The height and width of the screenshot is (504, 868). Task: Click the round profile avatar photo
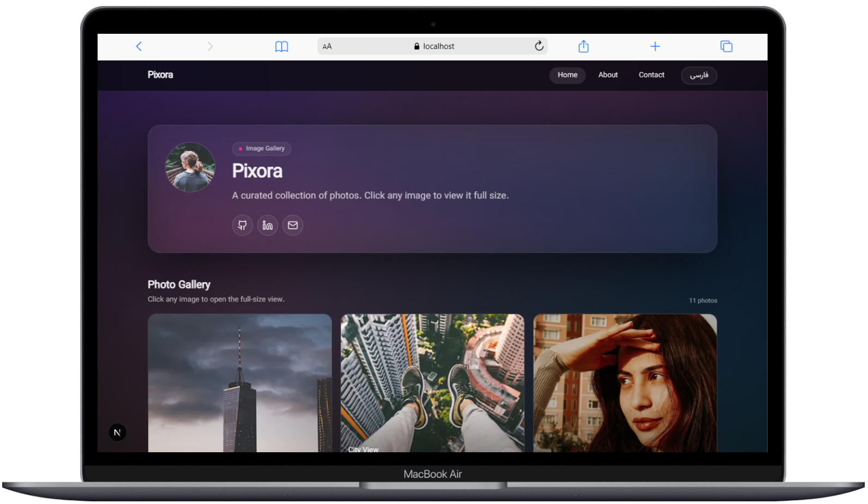click(x=190, y=167)
